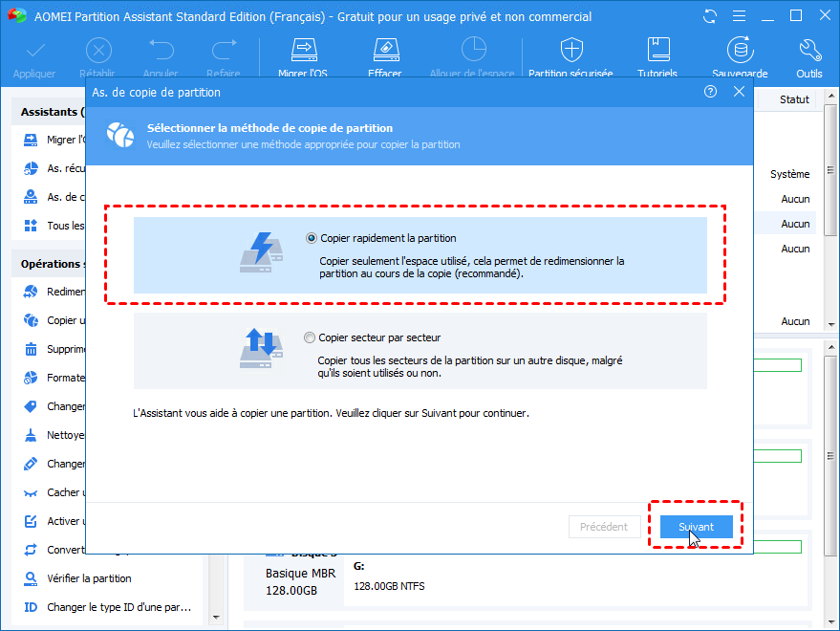Click the Changer le type ID icon
Viewport: 840px width, 631px height.
31,607
